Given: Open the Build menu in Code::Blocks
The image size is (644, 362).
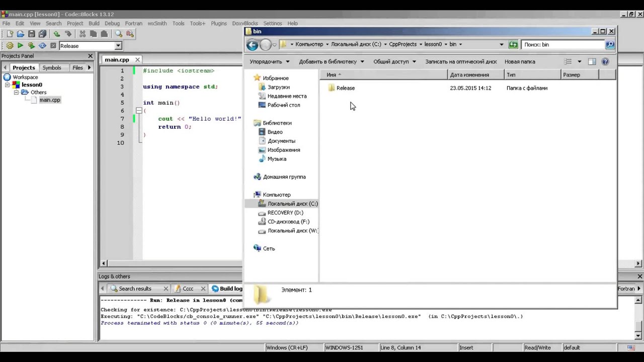Looking at the screenshot, I should [94, 23].
